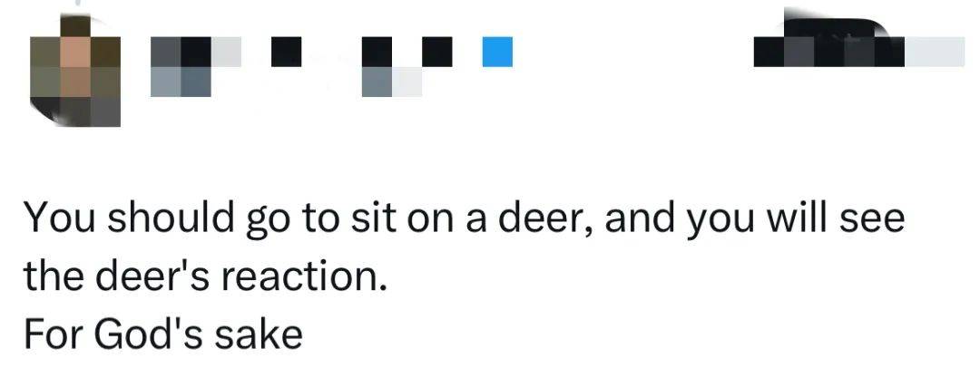Click the gray pixelated handle below the name
The width and height of the screenshot is (980, 368).
coord(181,83)
